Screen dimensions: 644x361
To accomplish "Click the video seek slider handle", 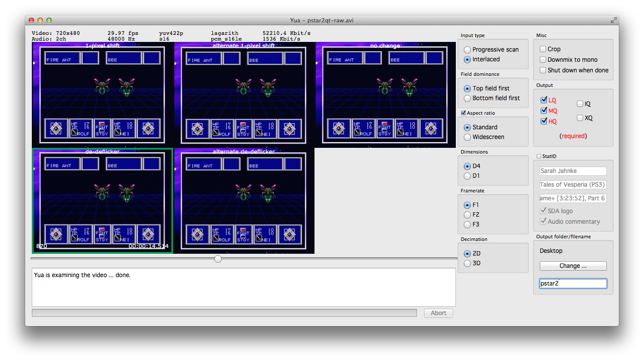I will click(x=218, y=259).
